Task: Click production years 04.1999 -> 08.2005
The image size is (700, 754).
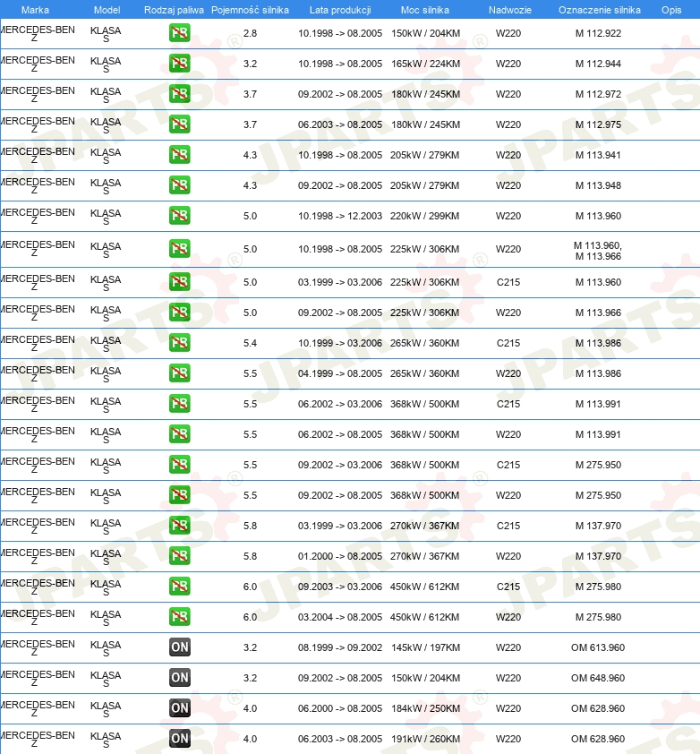Action: coord(340,373)
